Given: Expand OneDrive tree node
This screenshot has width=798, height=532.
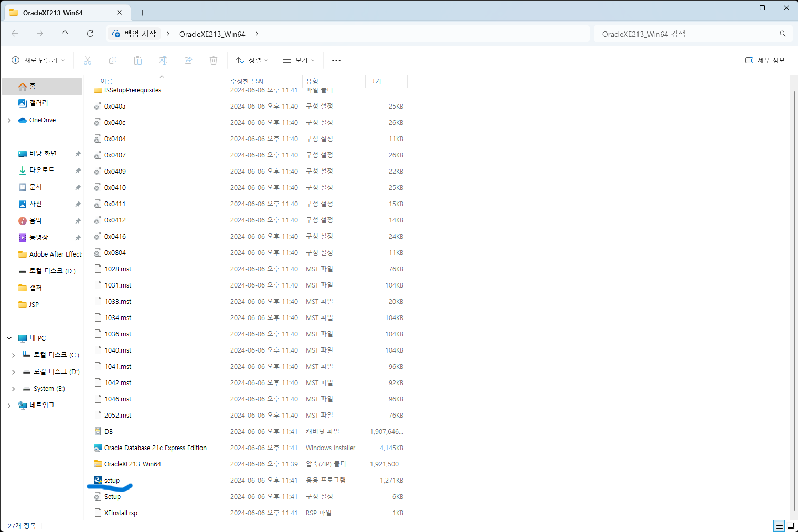Looking at the screenshot, I should coord(9,120).
